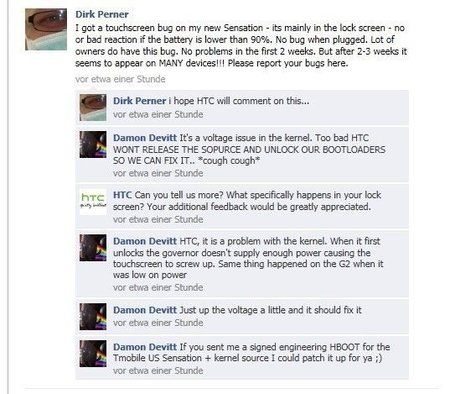
Task: Click timestamp below '*cough cough*' comment
Action: click(x=158, y=173)
